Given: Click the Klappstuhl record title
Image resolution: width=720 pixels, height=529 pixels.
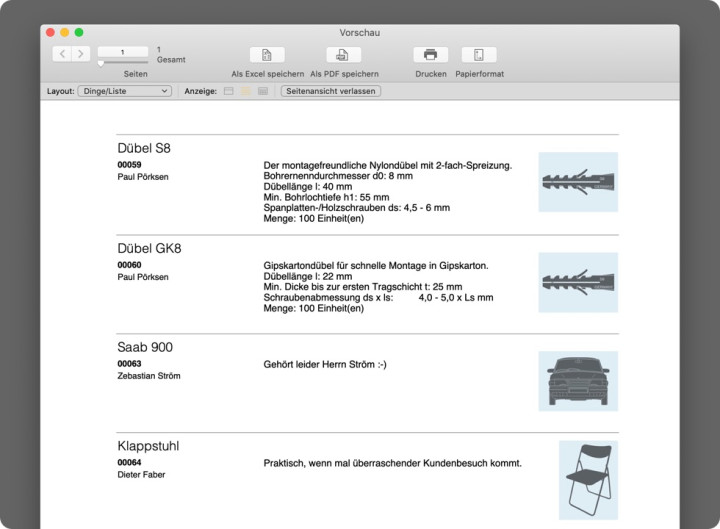Looking at the screenshot, I should click(148, 446).
